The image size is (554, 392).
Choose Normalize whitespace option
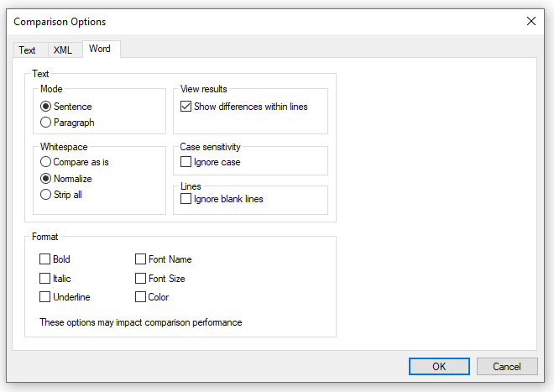pos(46,179)
